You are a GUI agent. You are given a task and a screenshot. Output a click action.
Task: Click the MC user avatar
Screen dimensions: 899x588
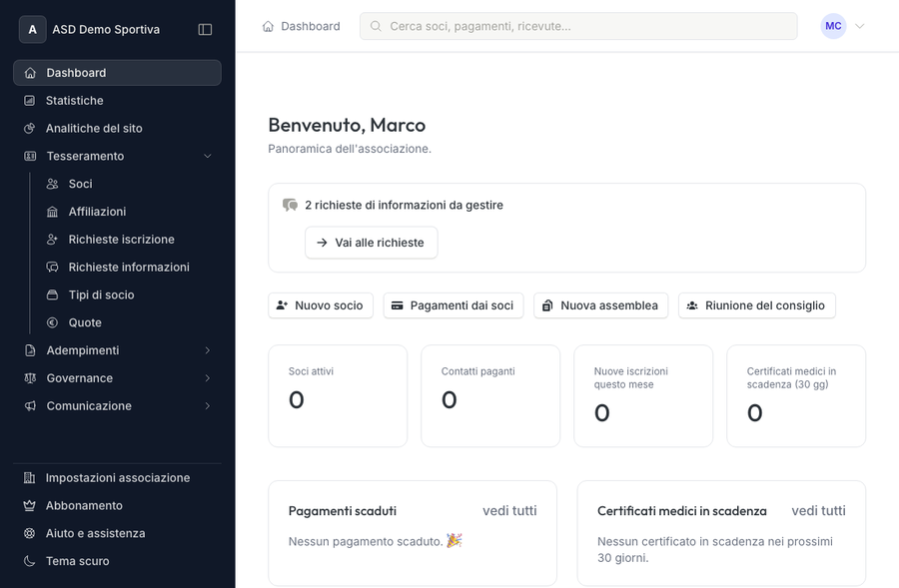coord(833,26)
